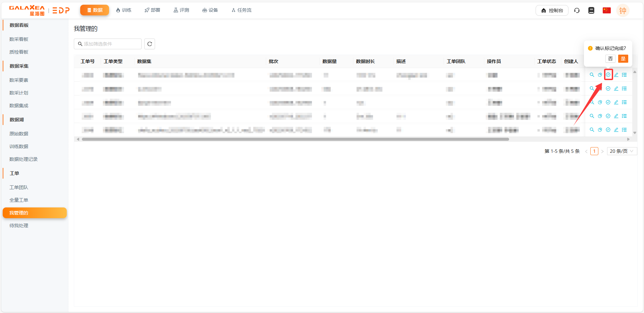Click the edit pencil icon in the second row
This screenshot has width=644, height=313.
coord(616,88)
